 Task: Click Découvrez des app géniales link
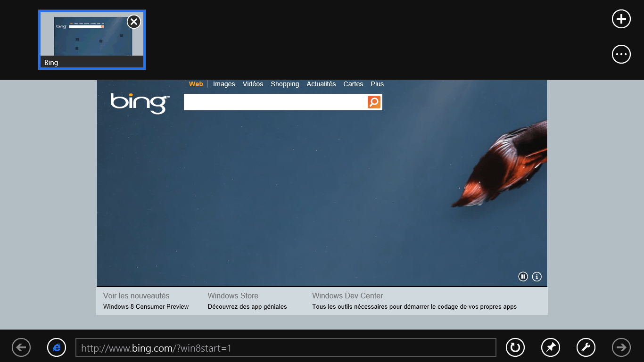point(247,306)
